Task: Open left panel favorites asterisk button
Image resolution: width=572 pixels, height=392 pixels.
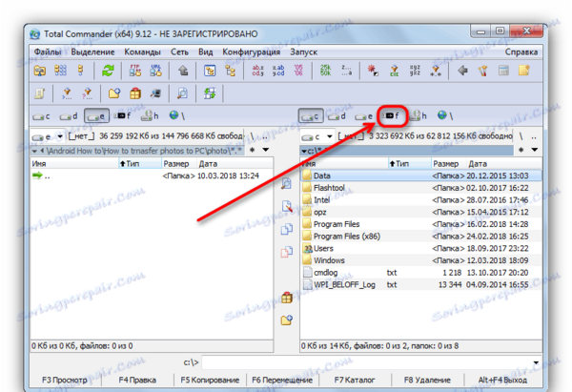Action: (253, 150)
